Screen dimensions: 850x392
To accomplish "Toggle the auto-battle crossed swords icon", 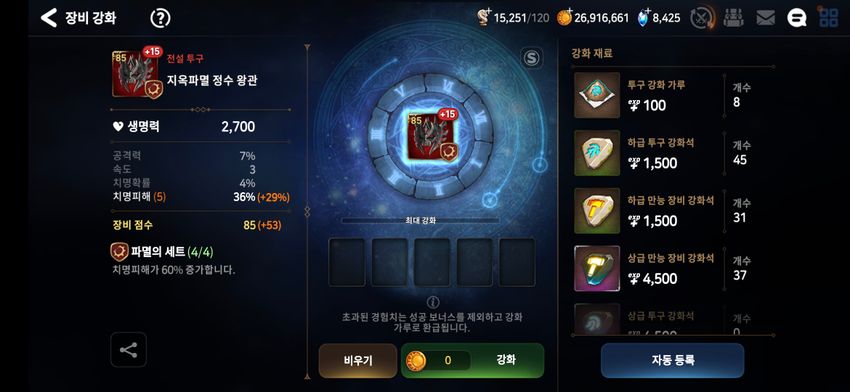I will (x=703, y=18).
